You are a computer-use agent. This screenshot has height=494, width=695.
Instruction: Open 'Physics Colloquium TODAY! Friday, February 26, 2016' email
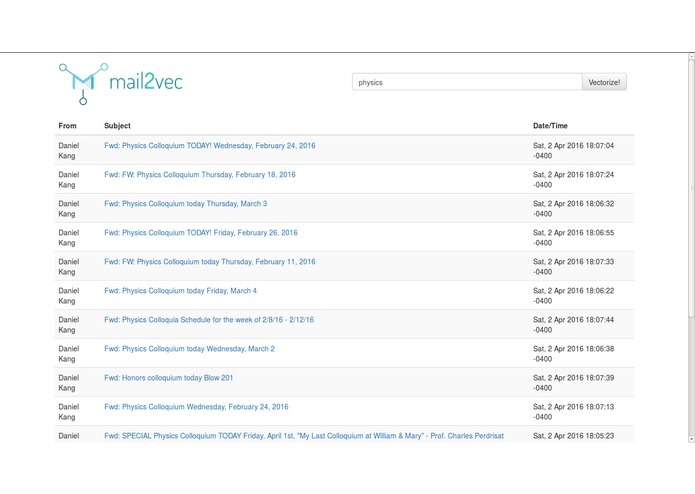pos(201,233)
